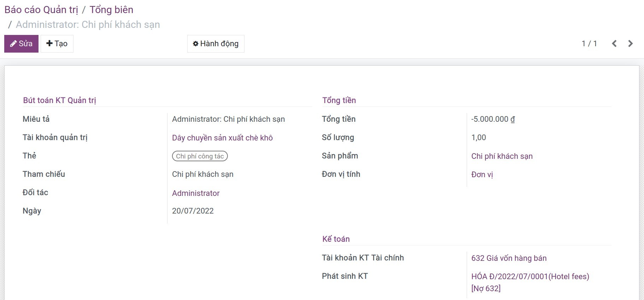This screenshot has width=644, height=300.
Task: Go to previous record arrow
Action: pyautogui.click(x=614, y=43)
